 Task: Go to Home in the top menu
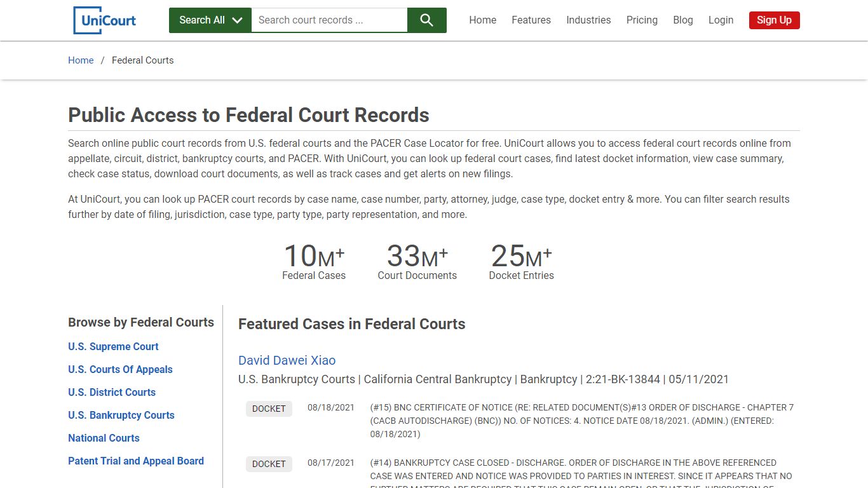point(483,20)
